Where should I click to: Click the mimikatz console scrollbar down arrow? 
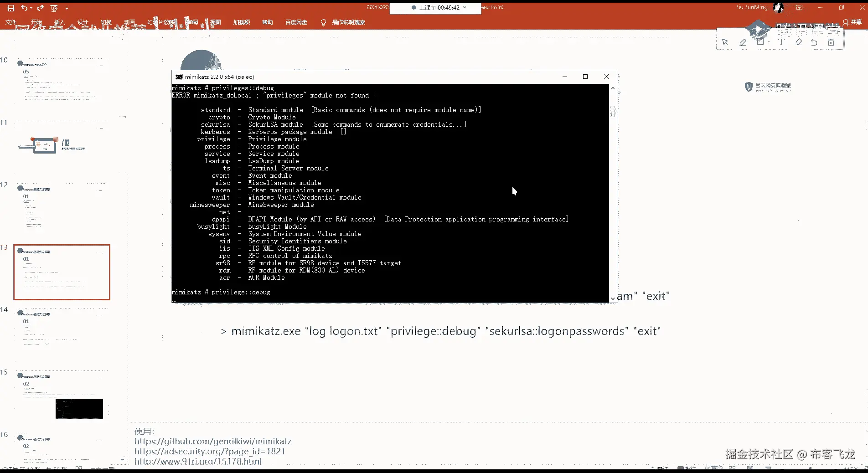[x=613, y=299]
